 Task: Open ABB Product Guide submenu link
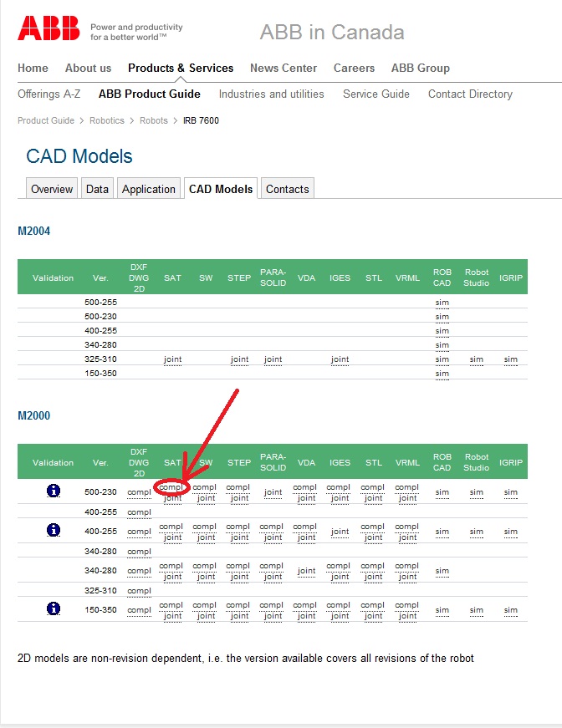coord(150,94)
